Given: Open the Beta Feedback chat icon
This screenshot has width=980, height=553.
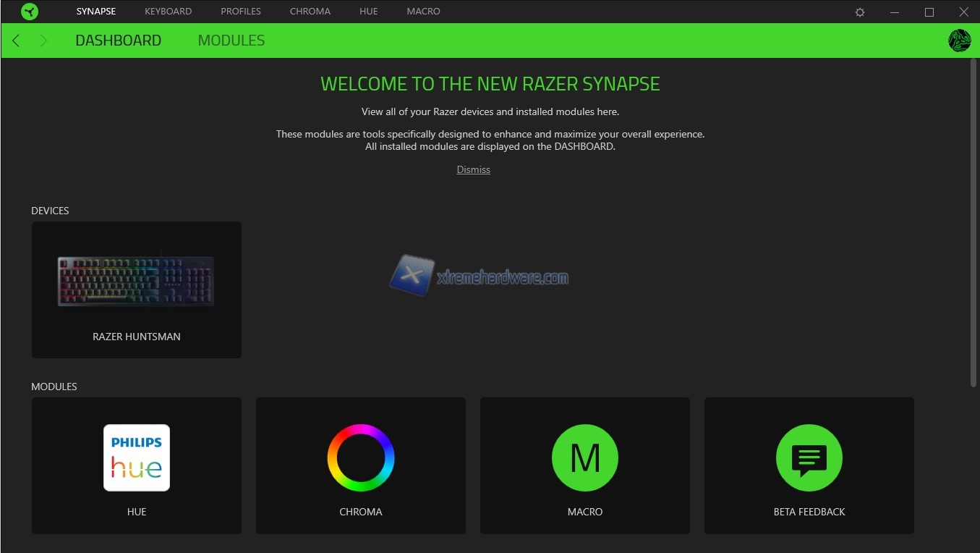Looking at the screenshot, I should click(x=809, y=457).
